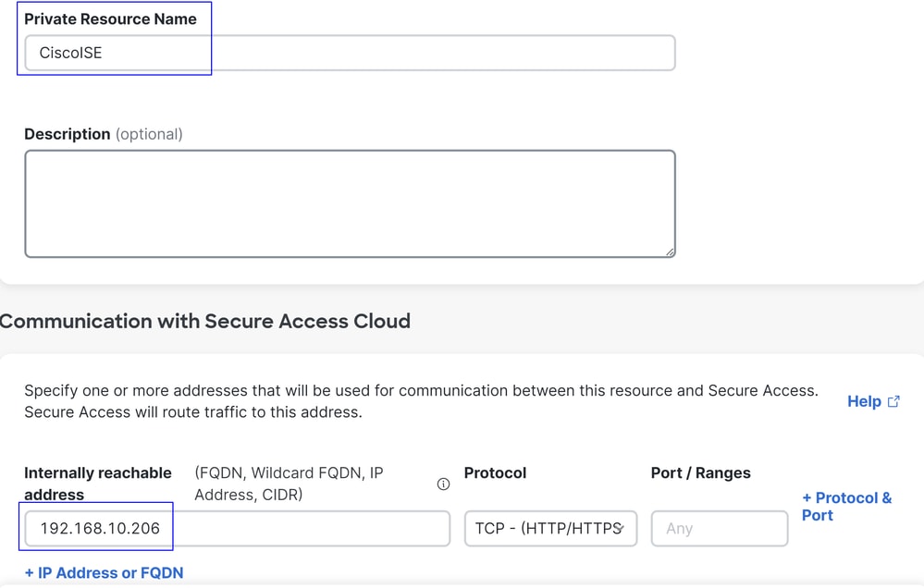The width and height of the screenshot is (924, 588).
Task: Click the external-link icon beside Help
Action: (x=893, y=402)
